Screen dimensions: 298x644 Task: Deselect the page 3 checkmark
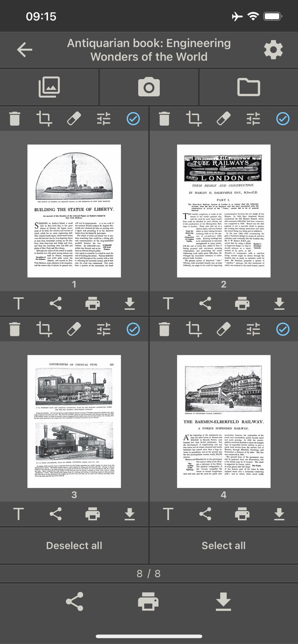click(133, 329)
